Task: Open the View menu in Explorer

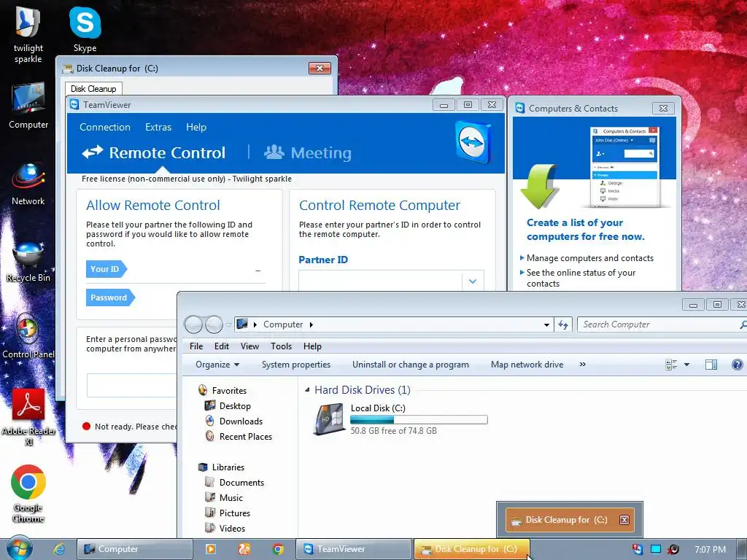Action: [x=249, y=346]
